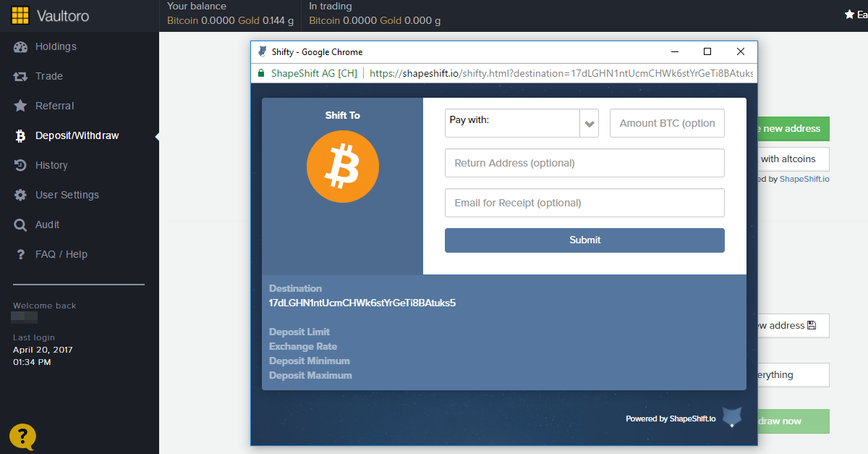Click the yellow help chat bubble icon
This screenshot has width=868, height=454.
pos(22,437)
